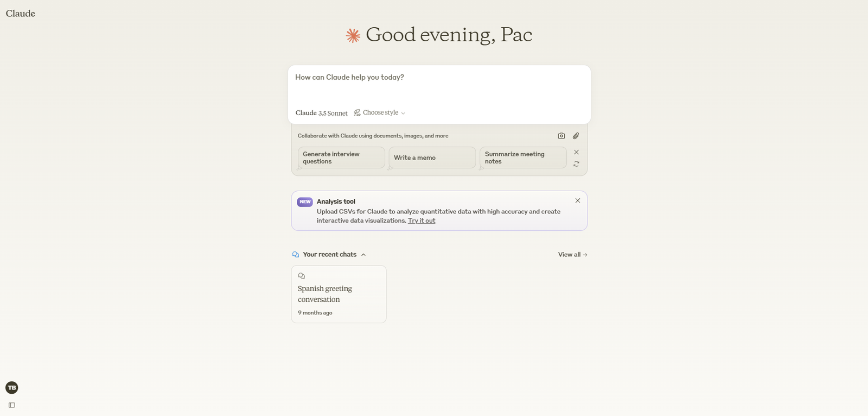Click the 'Good evening, Pac' greeting
Viewport: 868px width, 416px height.
[x=449, y=35]
